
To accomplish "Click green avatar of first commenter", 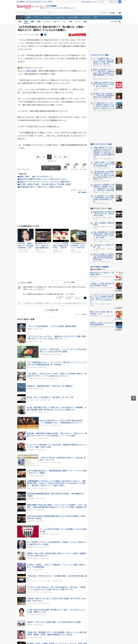I will pyautogui.click(x=19, y=288).
